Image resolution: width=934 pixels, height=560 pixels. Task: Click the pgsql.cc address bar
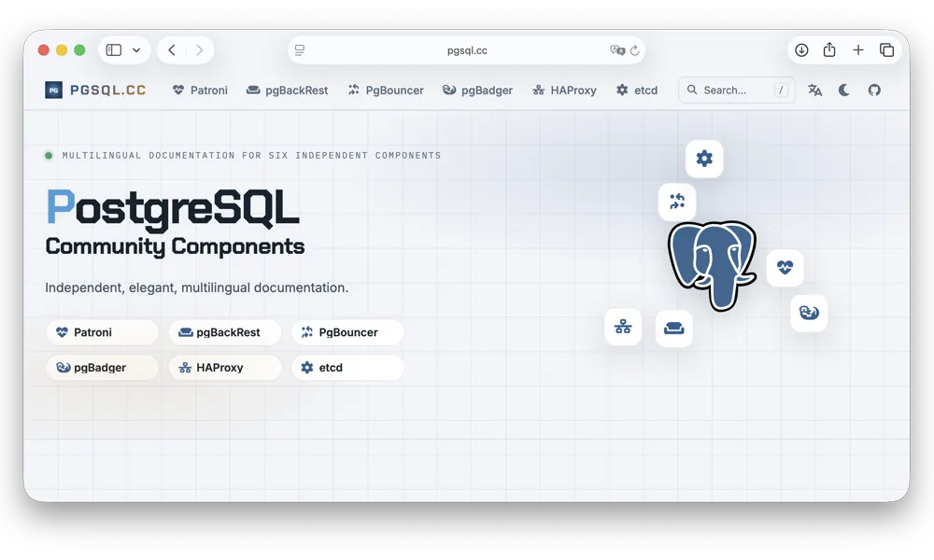466,50
